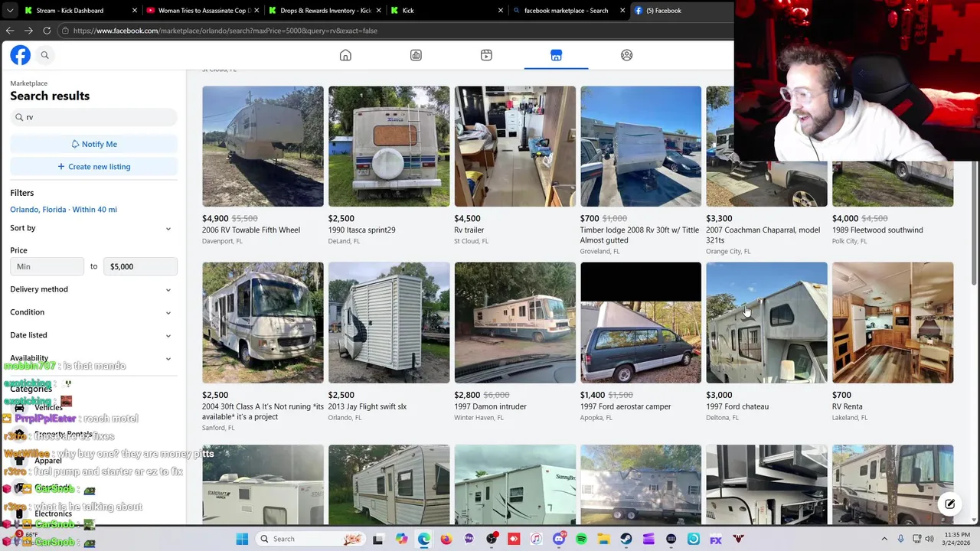Open the Reels video icon in top nav
This screenshot has height=551, width=980.
click(x=486, y=55)
